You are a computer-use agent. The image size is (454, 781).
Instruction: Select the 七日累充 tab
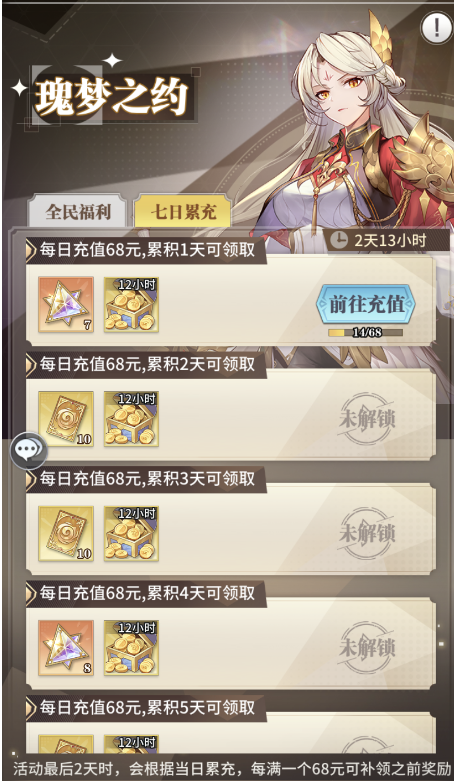183,211
